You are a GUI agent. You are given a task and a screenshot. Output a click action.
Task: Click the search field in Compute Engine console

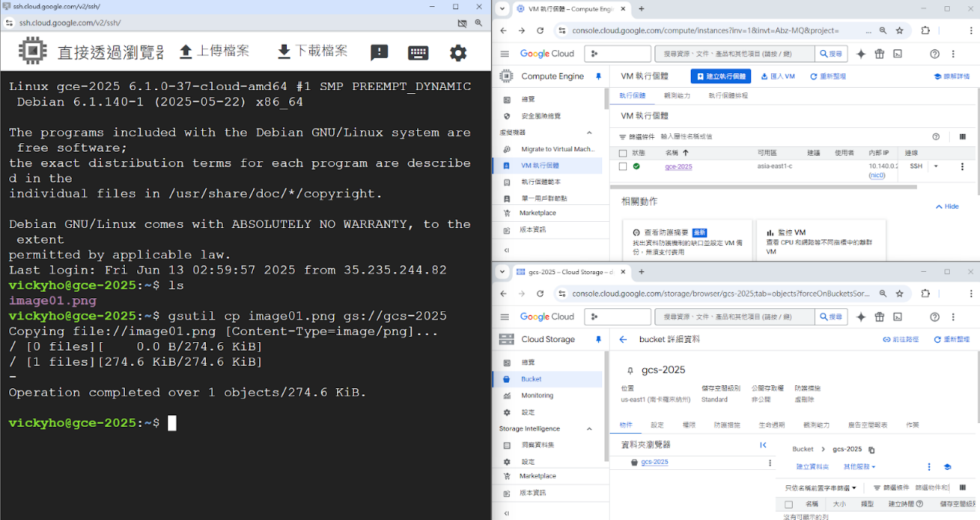pyautogui.click(x=733, y=54)
